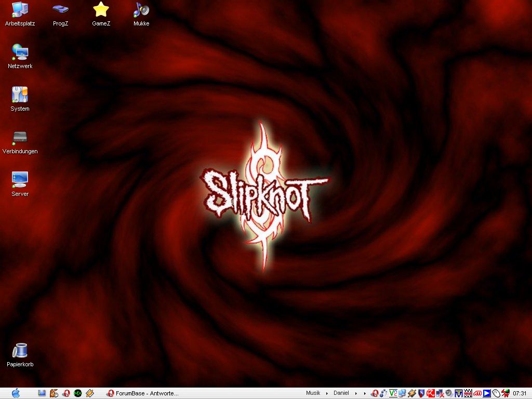This screenshot has width=532, height=399.
Task: Click the blue bubbles tray icon
Action: (384, 393)
